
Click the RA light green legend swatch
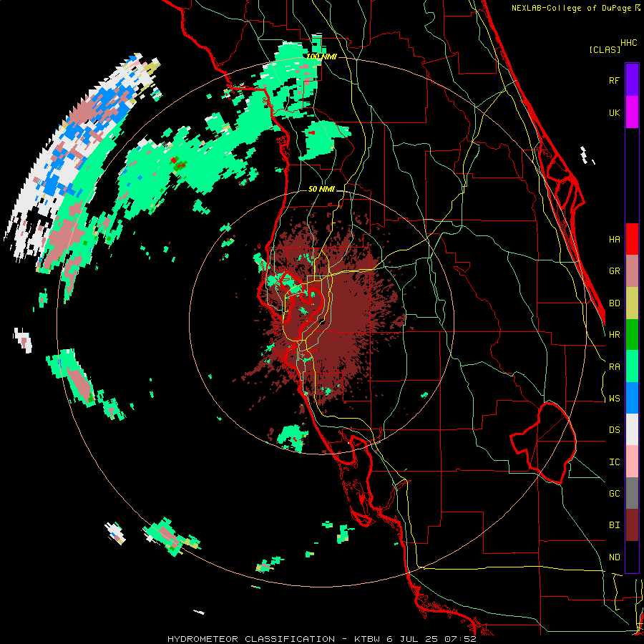pos(632,366)
